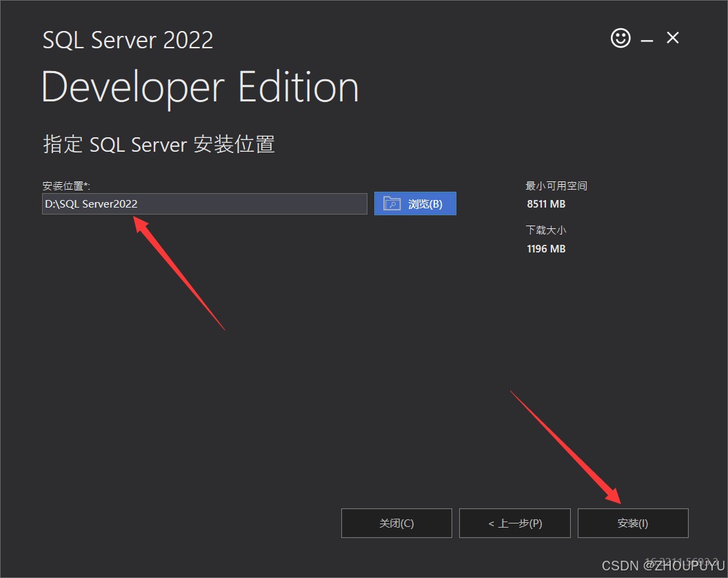Click the red arrow pointing at 安装 button
This screenshot has width=728, height=578.
click(x=565, y=447)
